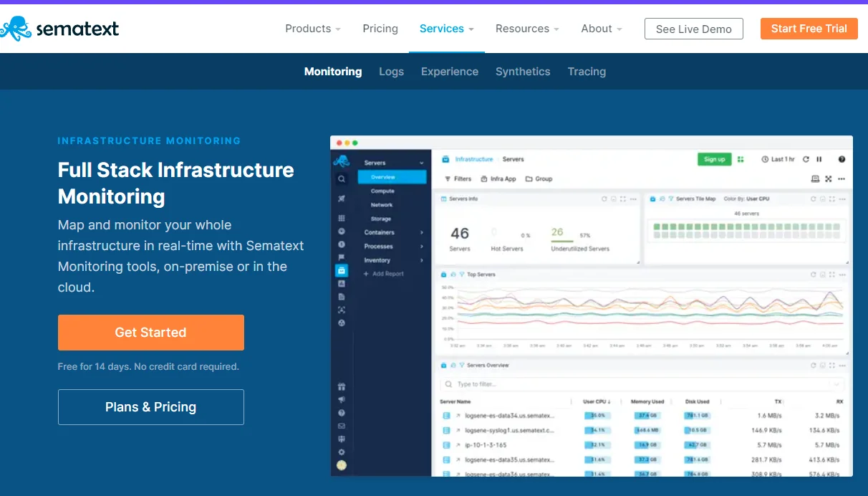Expand the Containers section
The height and width of the screenshot is (496, 868).
394,232
